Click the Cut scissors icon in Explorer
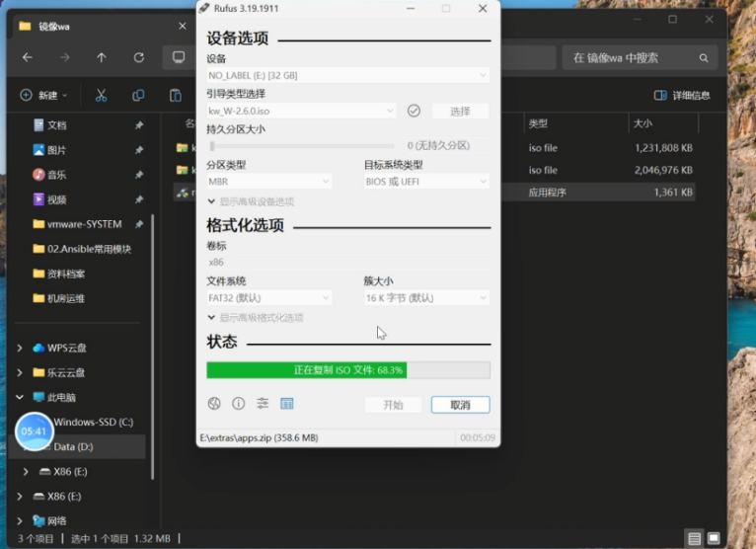The height and width of the screenshot is (549, 756). [102, 96]
